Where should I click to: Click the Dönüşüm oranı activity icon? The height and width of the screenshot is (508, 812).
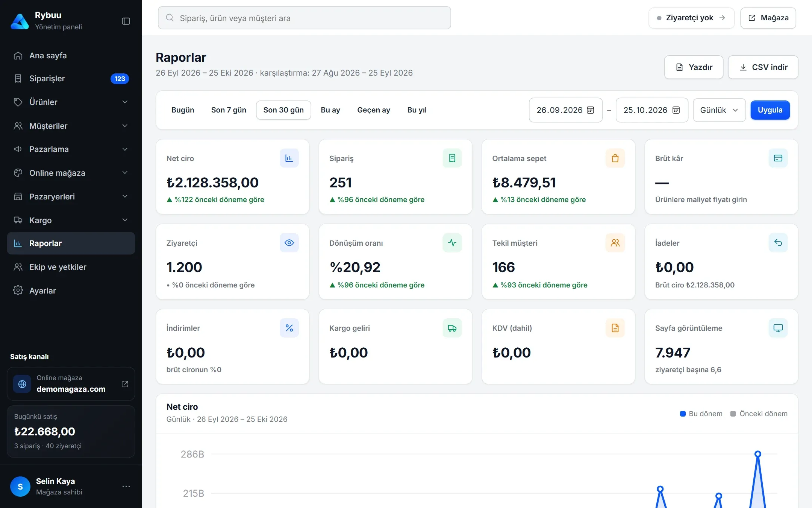[x=452, y=243]
